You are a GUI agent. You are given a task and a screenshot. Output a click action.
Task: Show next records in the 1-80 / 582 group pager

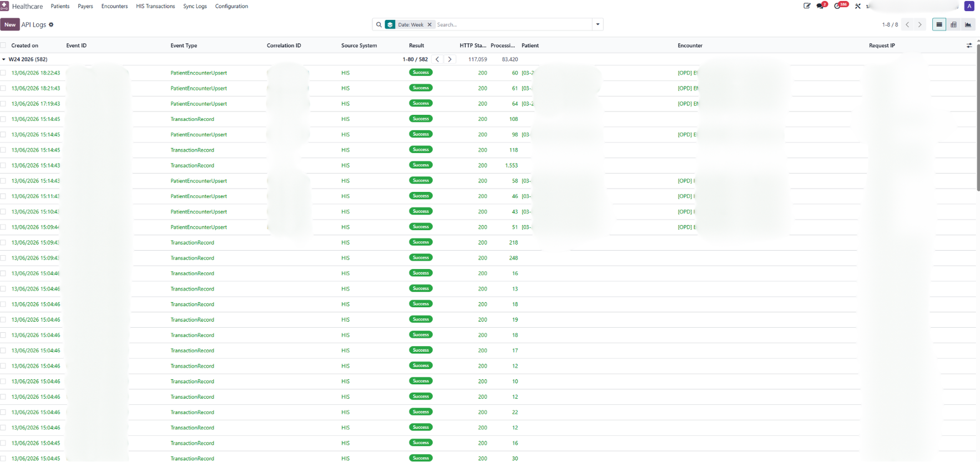pos(449,59)
